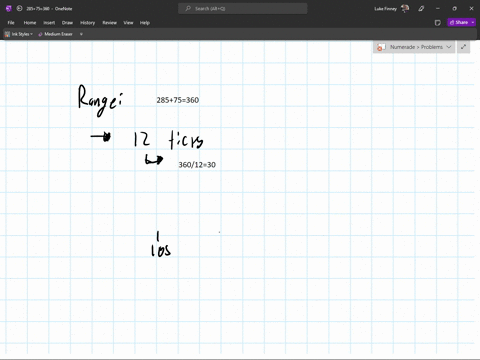Restore down the OneNote window
This screenshot has height=360, width=480.
coord(454,9)
